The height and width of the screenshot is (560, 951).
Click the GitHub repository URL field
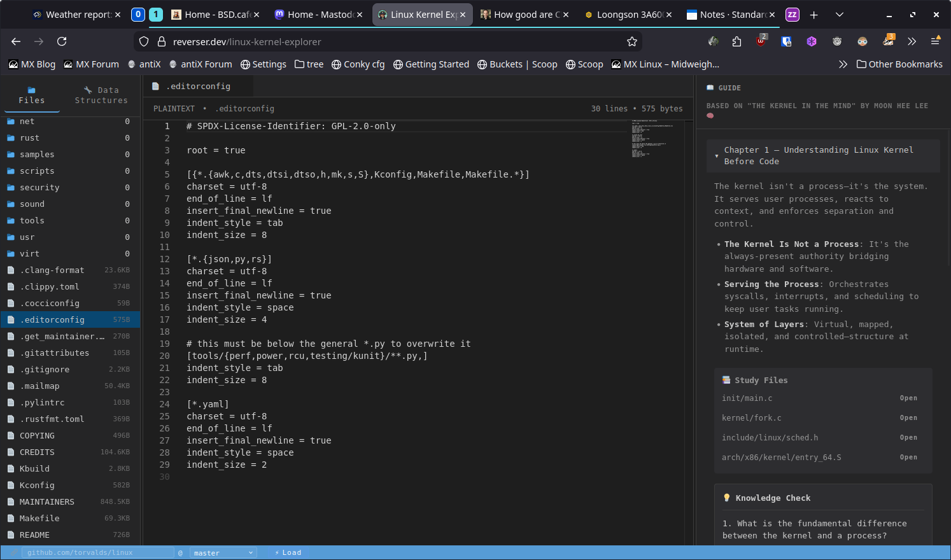(97, 553)
